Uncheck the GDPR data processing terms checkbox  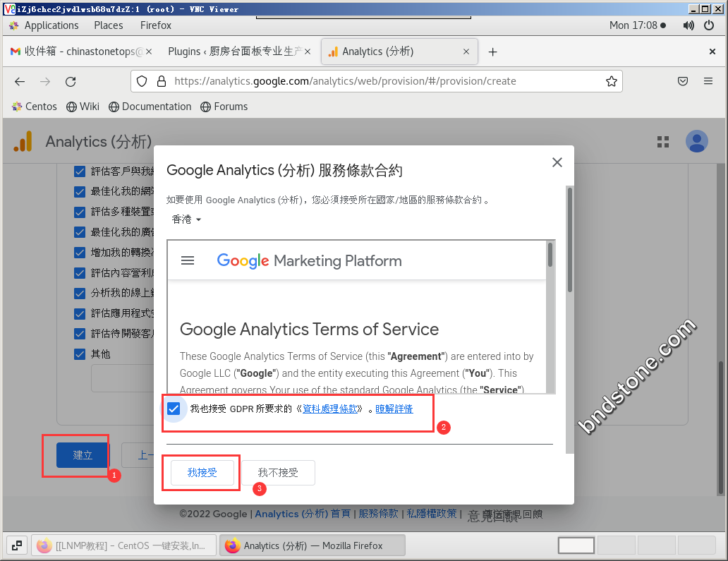click(x=174, y=409)
